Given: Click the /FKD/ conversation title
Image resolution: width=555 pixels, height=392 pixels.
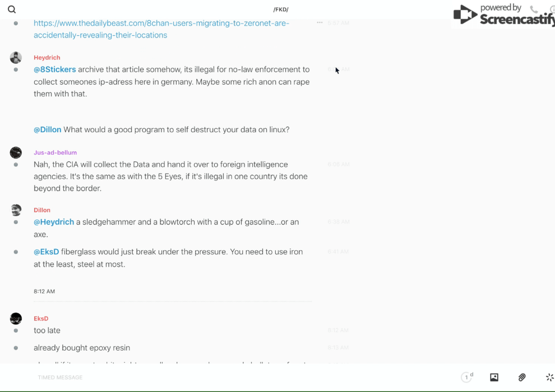Looking at the screenshot, I should pyautogui.click(x=281, y=10).
